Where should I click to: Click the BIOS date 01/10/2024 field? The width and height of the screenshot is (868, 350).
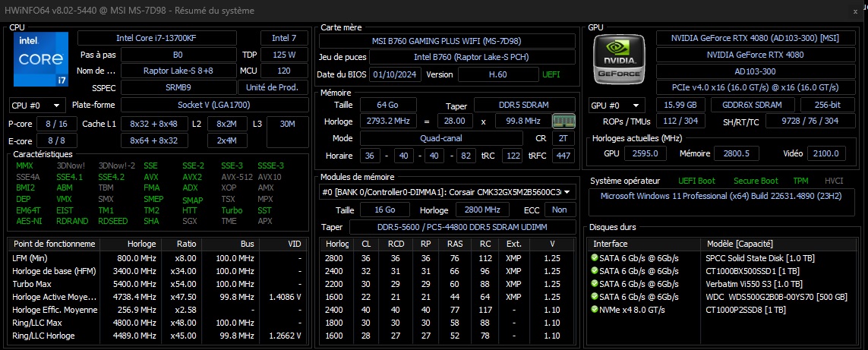tap(395, 74)
